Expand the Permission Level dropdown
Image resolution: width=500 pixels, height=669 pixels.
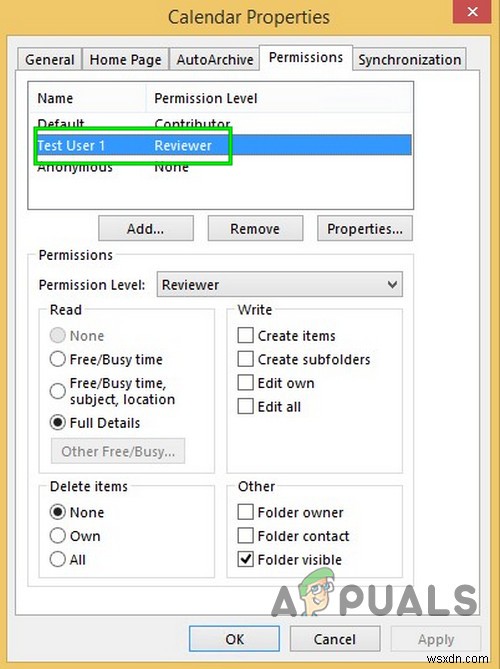279,285
